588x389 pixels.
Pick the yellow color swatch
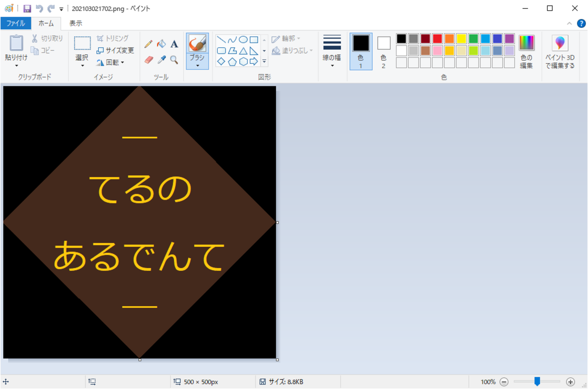[461, 38]
